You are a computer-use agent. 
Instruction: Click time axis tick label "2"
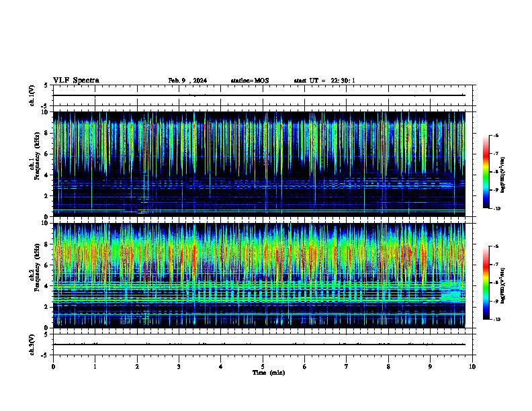click(x=137, y=367)
